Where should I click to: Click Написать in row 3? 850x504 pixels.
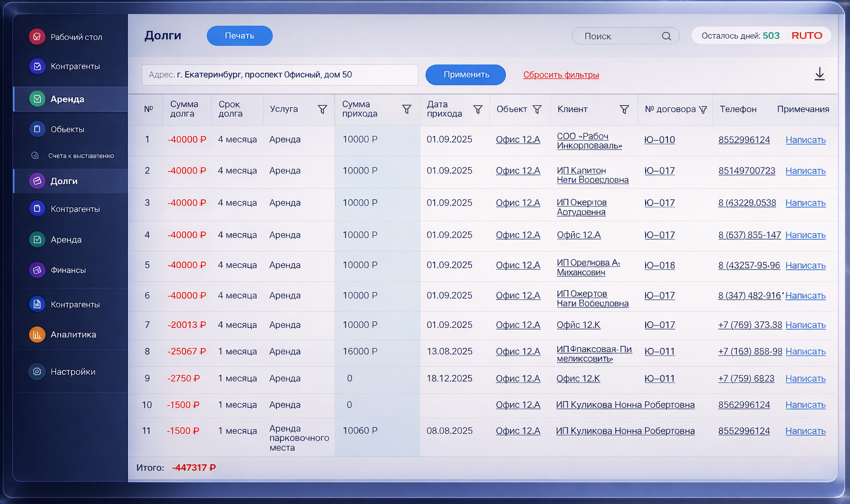(x=805, y=203)
